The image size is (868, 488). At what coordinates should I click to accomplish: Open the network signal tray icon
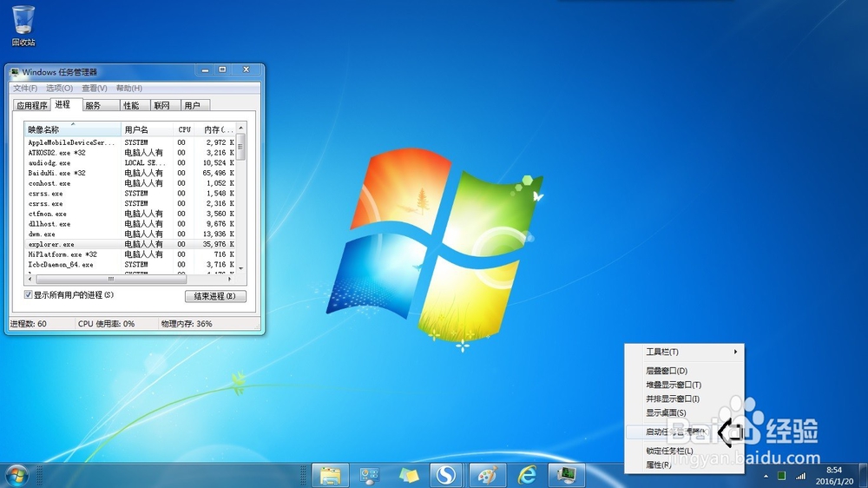click(800, 476)
